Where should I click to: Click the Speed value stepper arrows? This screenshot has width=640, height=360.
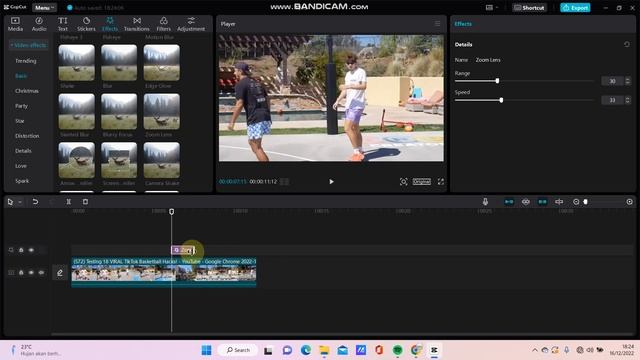[628, 100]
